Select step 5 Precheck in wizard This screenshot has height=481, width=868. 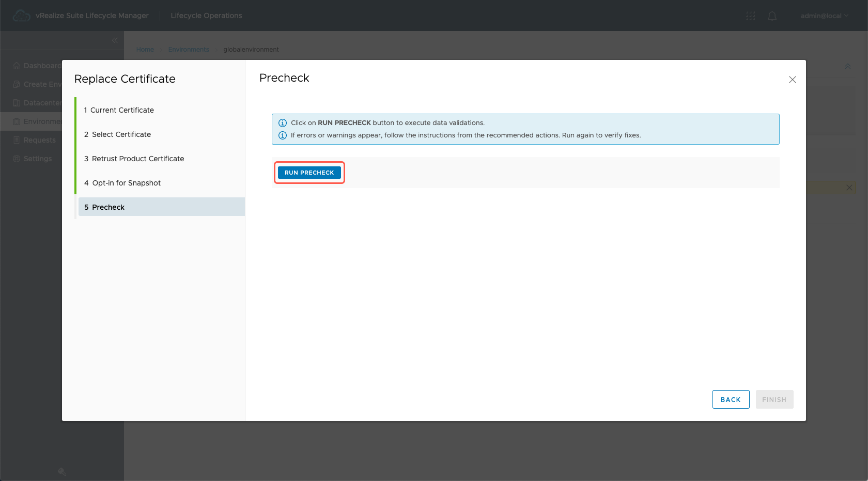pos(108,207)
